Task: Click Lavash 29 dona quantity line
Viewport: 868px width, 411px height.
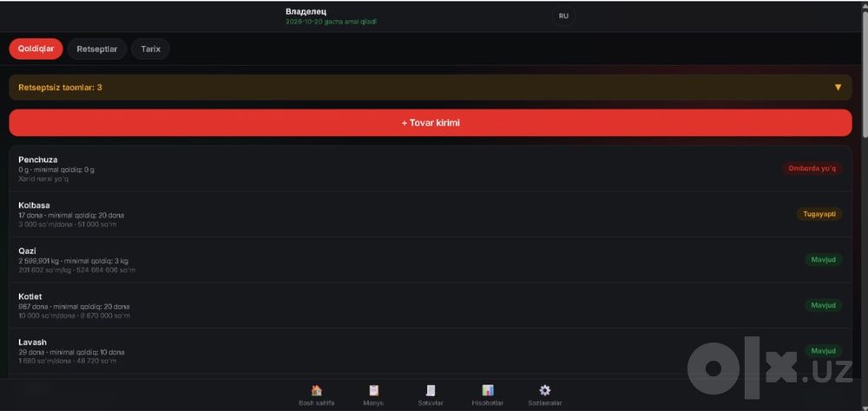Action: tap(71, 352)
